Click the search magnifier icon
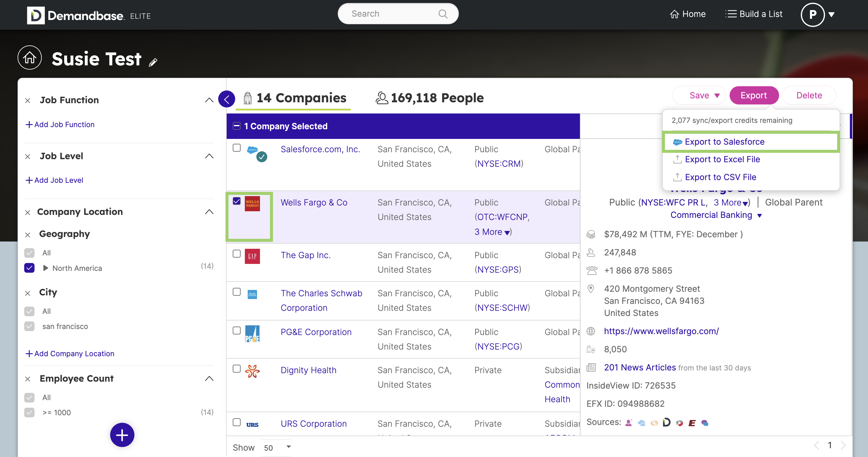This screenshot has width=868, height=457. click(x=443, y=14)
